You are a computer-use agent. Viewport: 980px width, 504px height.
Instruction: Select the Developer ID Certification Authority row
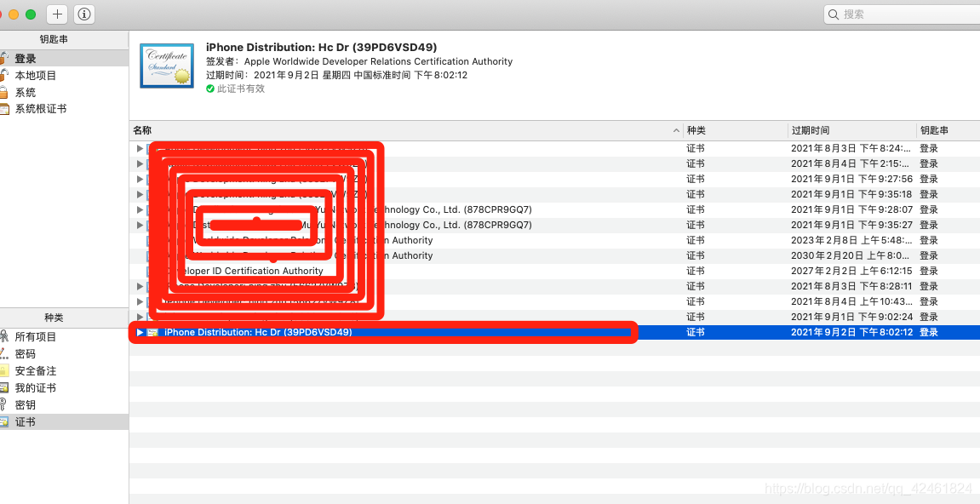(x=555, y=272)
